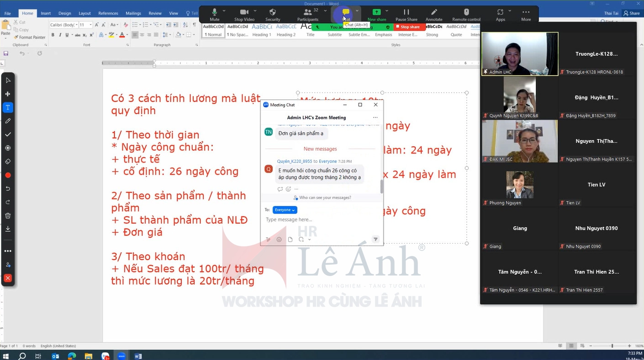Pick the red annotation color circle
Image resolution: width=644 pixels, height=360 pixels.
[8, 175]
